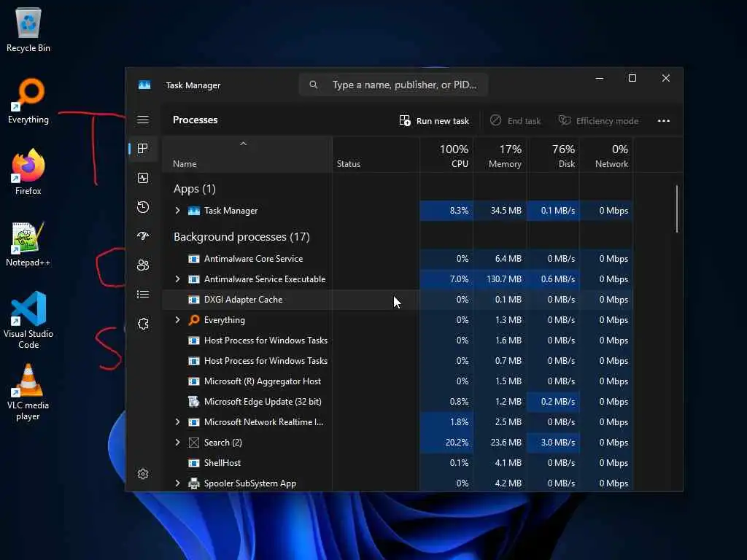The width and height of the screenshot is (747, 560).
Task: Sort processes by Memory column
Action: 500,155
